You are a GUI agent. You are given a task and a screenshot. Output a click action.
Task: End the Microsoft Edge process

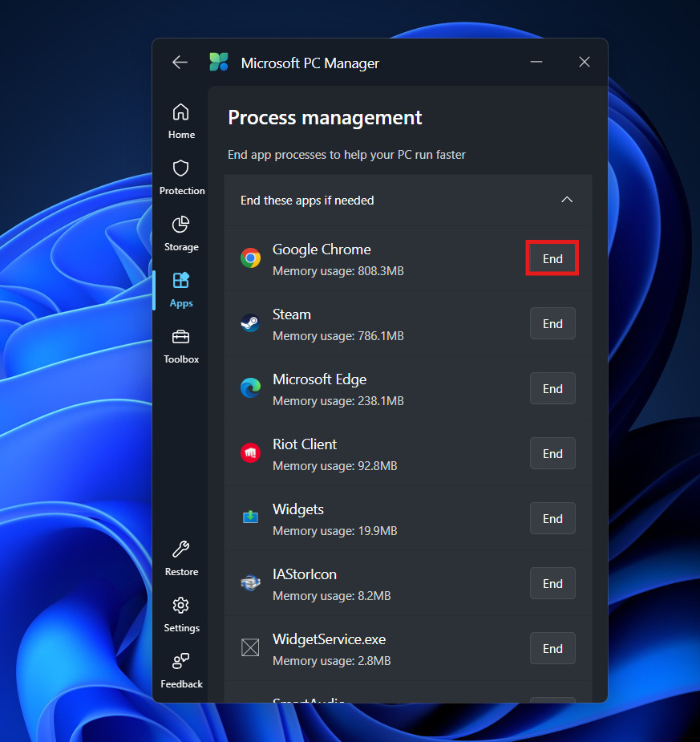tap(552, 389)
